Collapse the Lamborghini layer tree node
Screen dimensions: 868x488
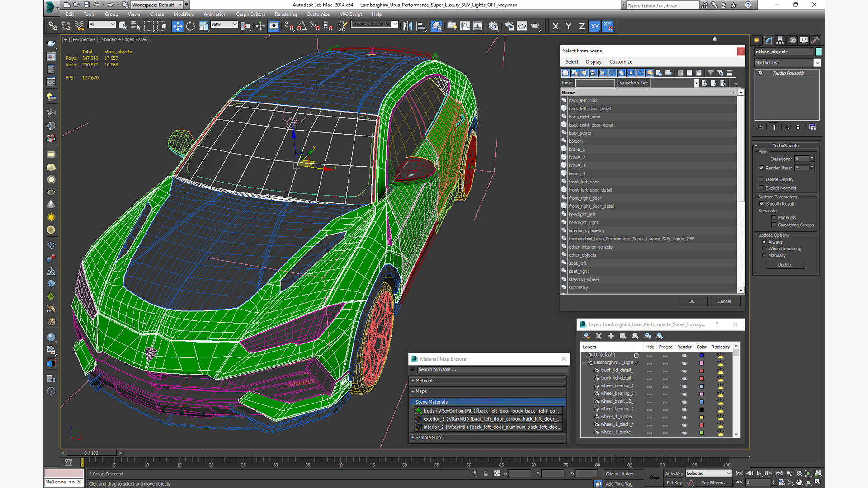pos(584,363)
